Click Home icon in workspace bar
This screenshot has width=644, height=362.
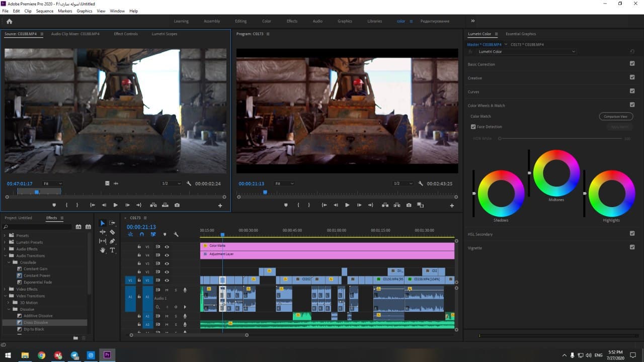click(9, 21)
